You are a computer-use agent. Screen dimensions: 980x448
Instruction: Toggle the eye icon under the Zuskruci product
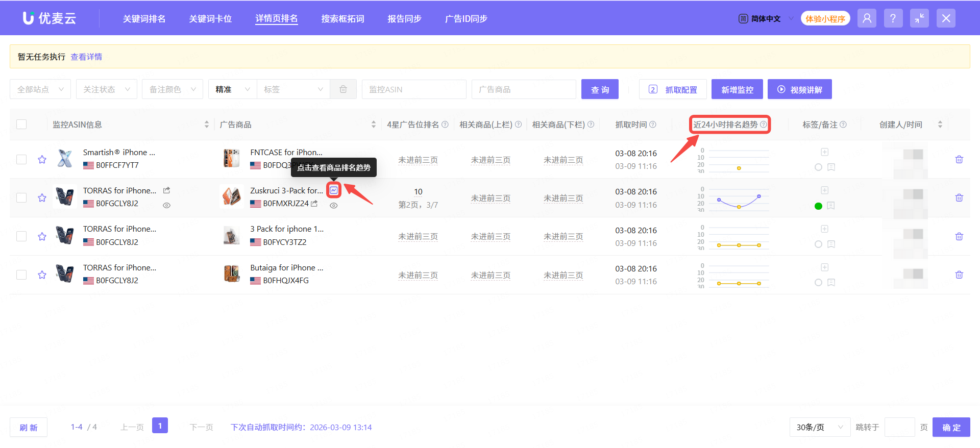pyautogui.click(x=333, y=206)
